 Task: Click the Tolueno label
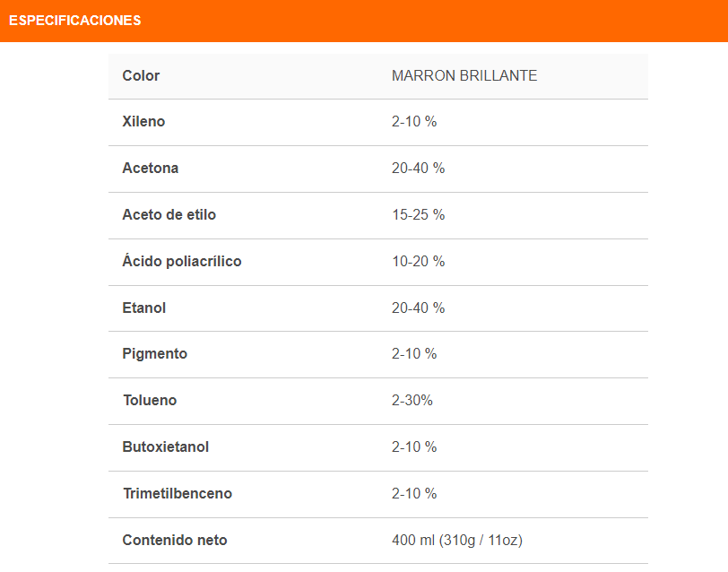coord(150,401)
